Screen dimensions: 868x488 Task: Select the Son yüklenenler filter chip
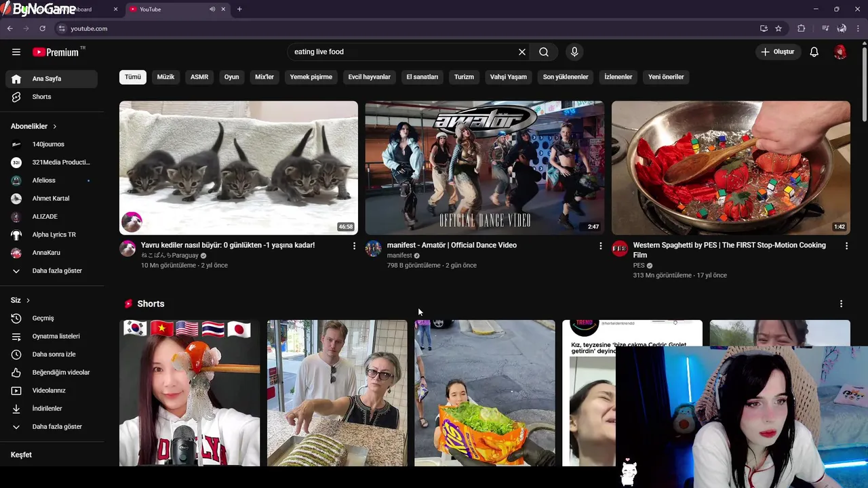click(x=566, y=77)
